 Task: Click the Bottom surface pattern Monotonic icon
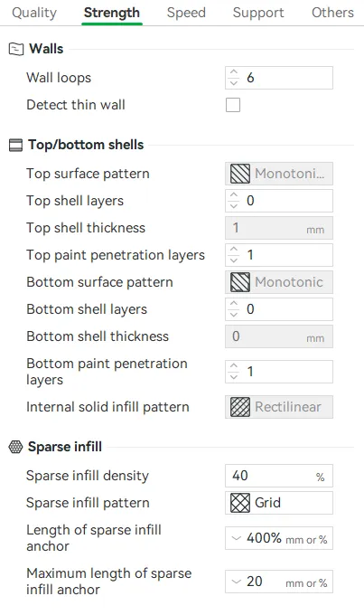coord(239,282)
